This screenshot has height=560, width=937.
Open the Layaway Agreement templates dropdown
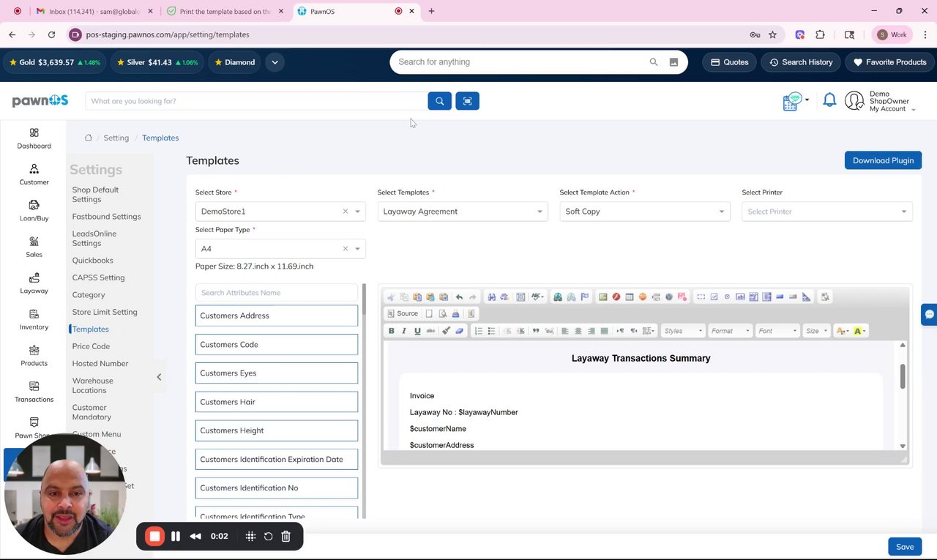(x=463, y=212)
